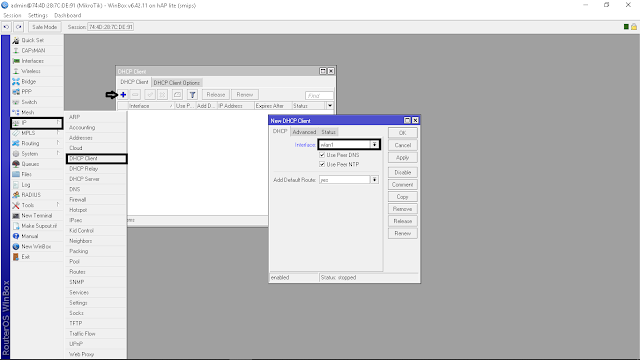Open New WinBox from sidebar
This screenshot has width=640, height=360.
coord(37,247)
